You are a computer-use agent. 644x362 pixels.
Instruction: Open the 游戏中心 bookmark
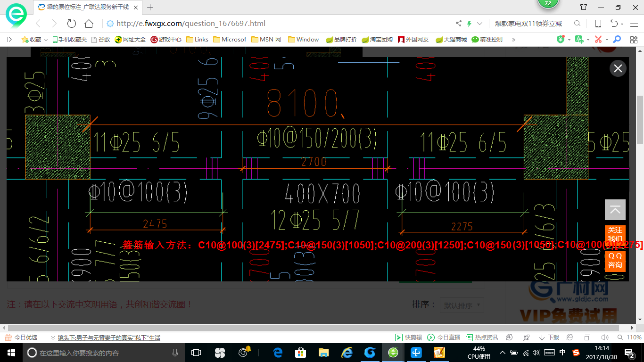[166, 40]
